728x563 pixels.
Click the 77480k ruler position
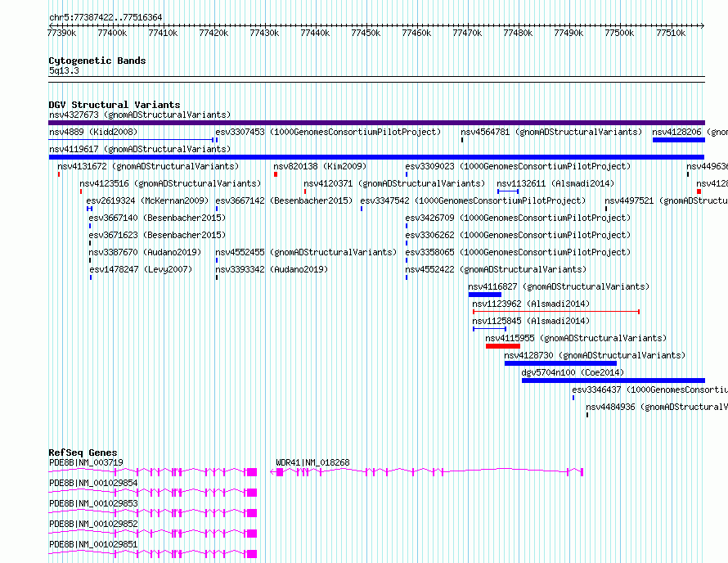click(x=518, y=33)
